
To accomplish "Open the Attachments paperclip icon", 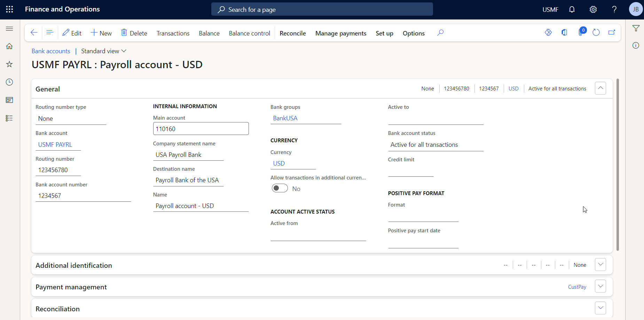I will point(581,32).
